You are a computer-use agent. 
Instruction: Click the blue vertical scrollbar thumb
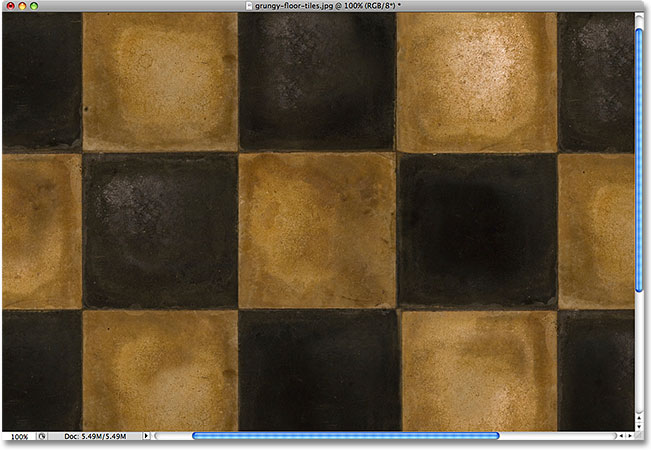(640, 160)
